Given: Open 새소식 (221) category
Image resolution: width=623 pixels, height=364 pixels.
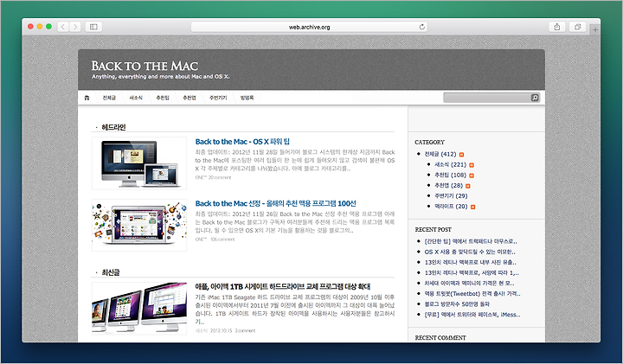Looking at the screenshot, I should pyautogui.click(x=450, y=164).
